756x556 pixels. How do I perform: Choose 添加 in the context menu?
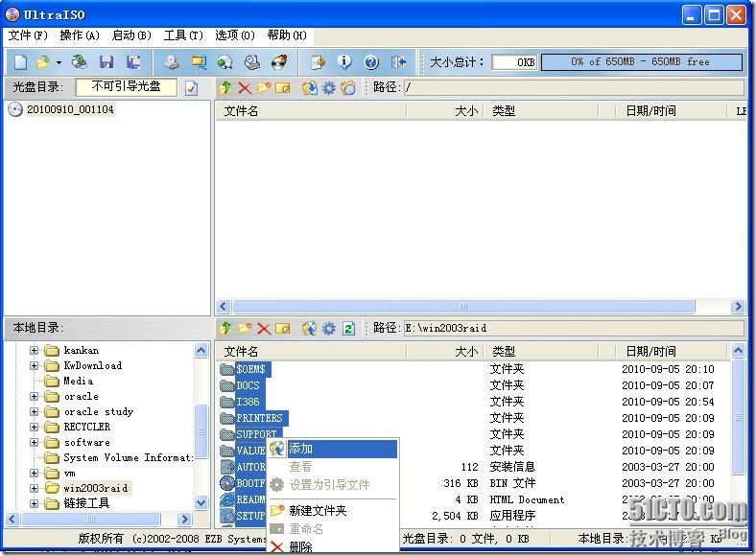[x=333, y=449]
